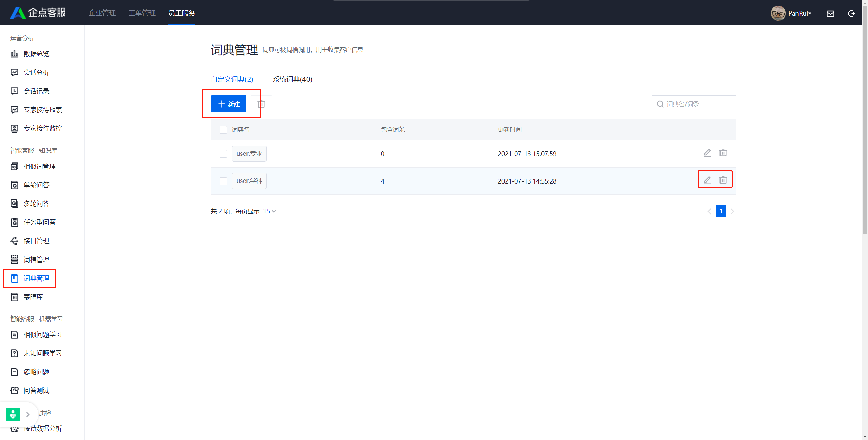This screenshot has width=868, height=440.
Task: Open 数据总览 data overview icon in sidebar
Action: (14, 54)
